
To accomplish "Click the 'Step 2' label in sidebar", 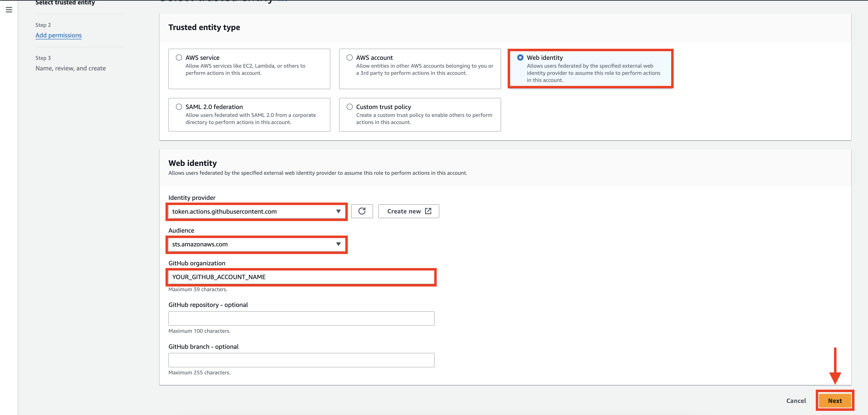I will tap(43, 25).
